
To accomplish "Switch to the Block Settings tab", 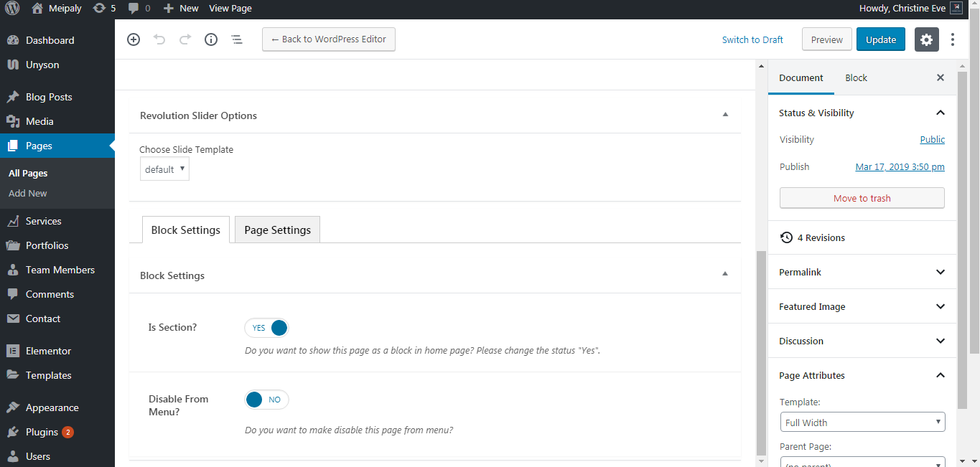I will (186, 230).
